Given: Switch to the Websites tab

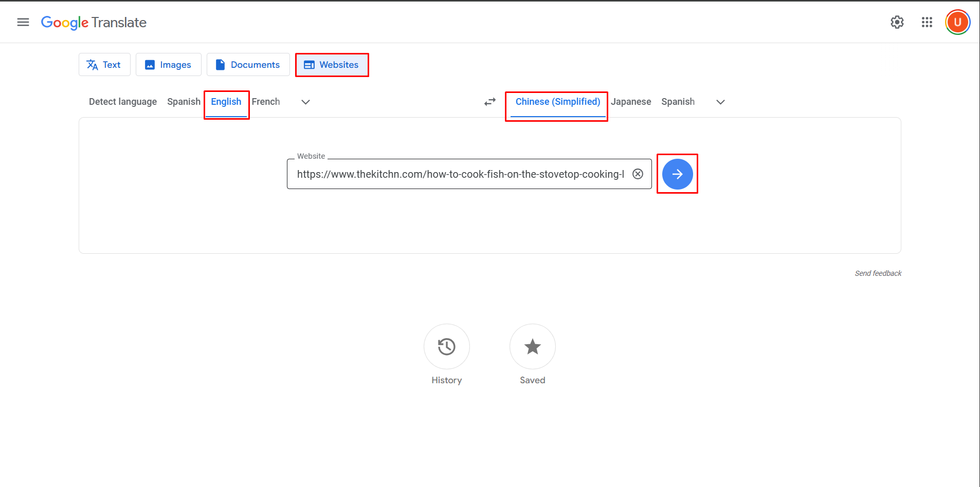Looking at the screenshot, I should pos(332,64).
